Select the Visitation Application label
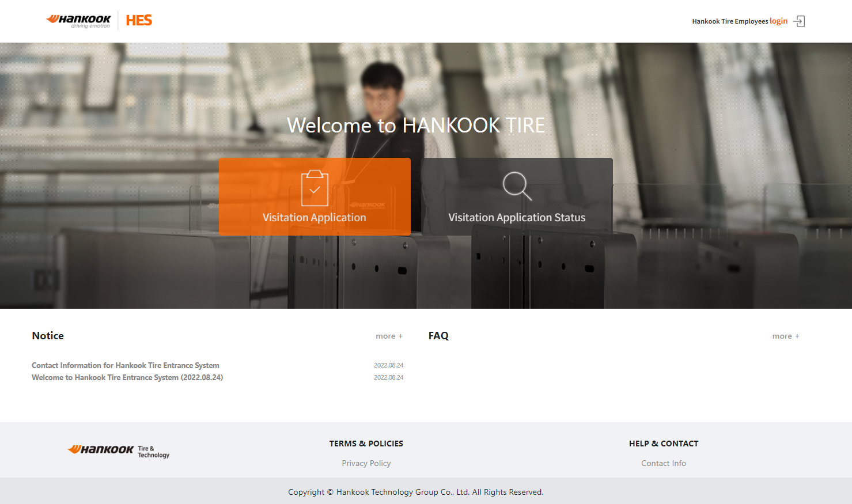 (315, 218)
